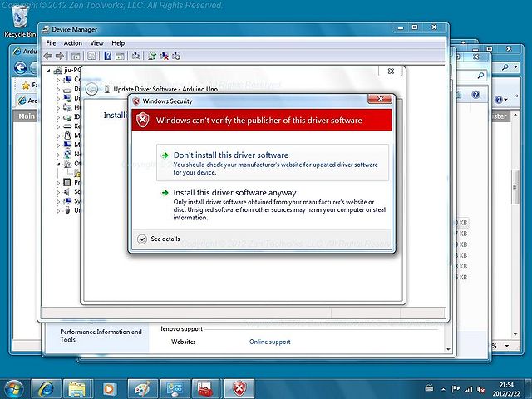Image resolution: width=532 pixels, height=399 pixels.
Task: Click the Uninstall device toolbar icon
Action: coord(165,56)
